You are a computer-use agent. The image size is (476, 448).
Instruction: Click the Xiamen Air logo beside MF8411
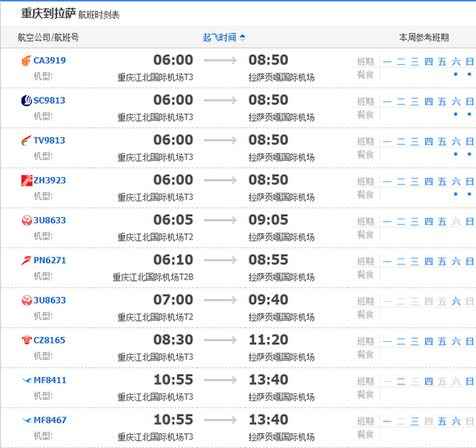coord(27,380)
